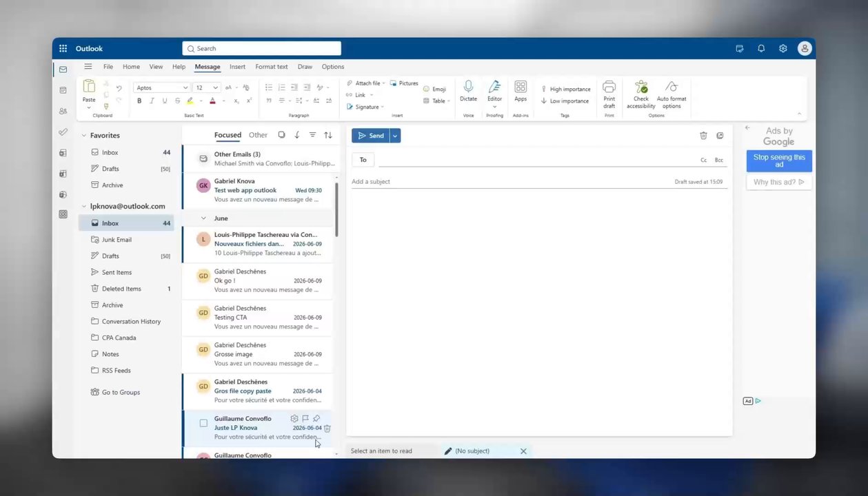Show the Cc field

click(x=704, y=160)
